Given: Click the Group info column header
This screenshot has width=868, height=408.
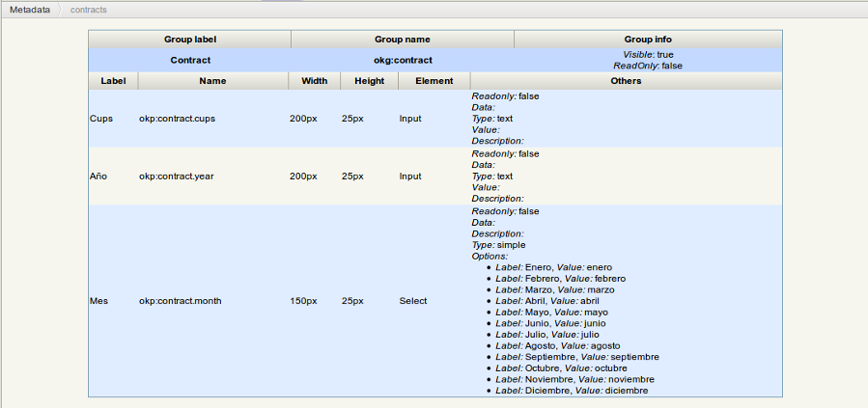Looking at the screenshot, I should [x=647, y=40].
